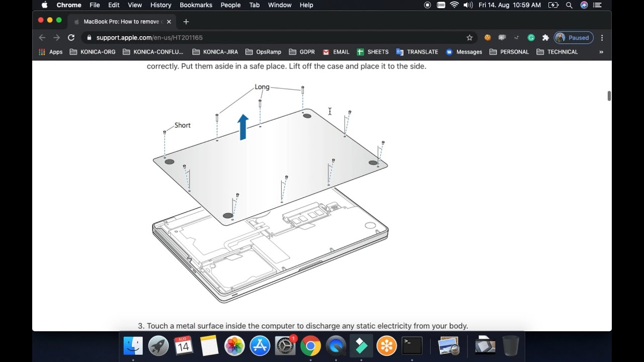Open Photos from the Dock
This screenshot has width=644, height=362.
234,346
